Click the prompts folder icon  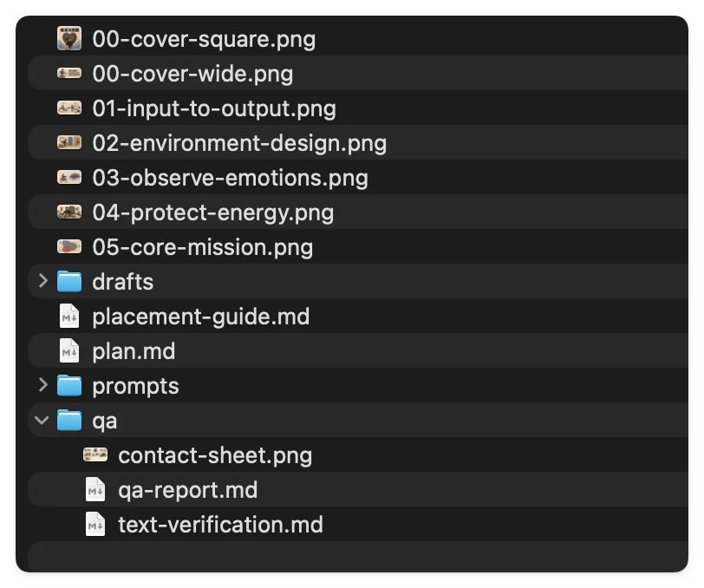point(69,385)
